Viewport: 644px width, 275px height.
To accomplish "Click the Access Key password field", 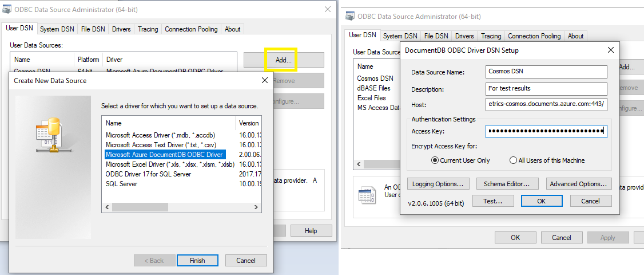I will point(546,132).
